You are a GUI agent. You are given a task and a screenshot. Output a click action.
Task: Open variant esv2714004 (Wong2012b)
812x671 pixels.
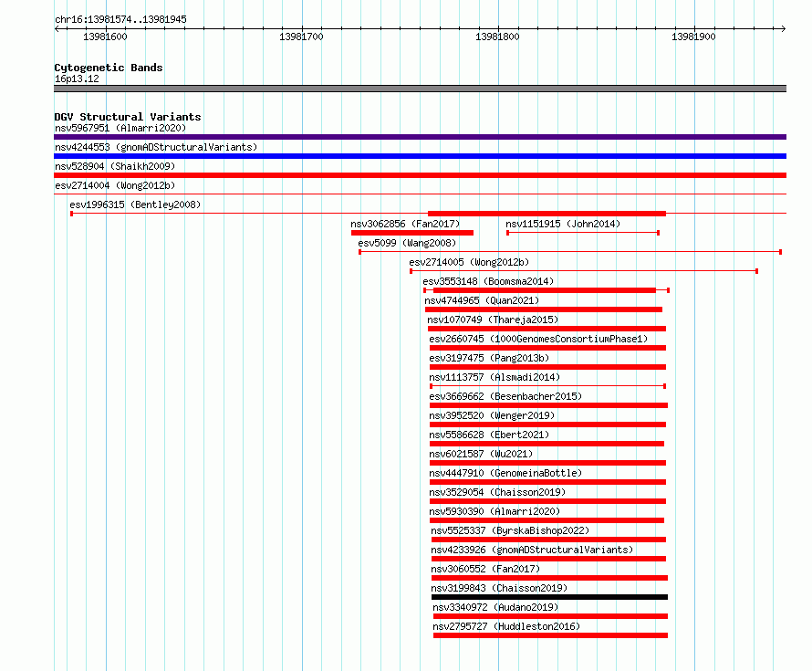click(115, 185)
